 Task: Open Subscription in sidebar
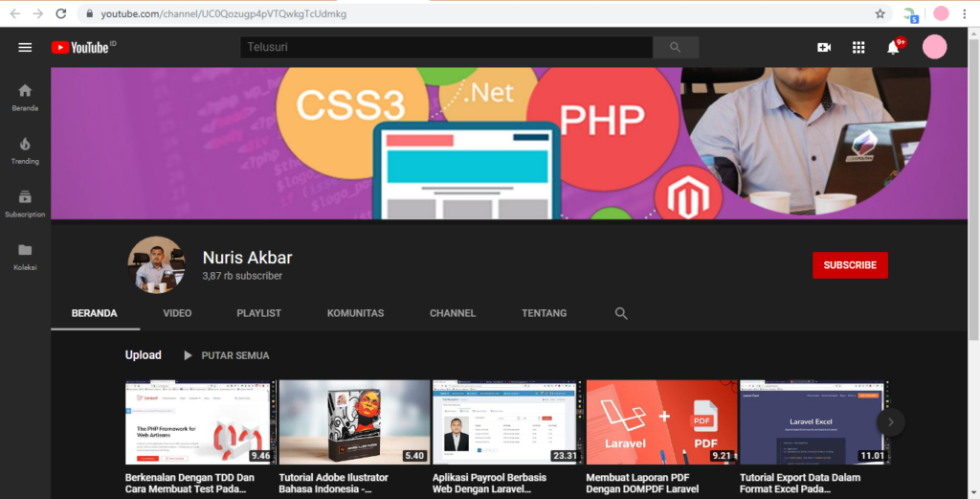pyautogui.click(x=25, y=204)
